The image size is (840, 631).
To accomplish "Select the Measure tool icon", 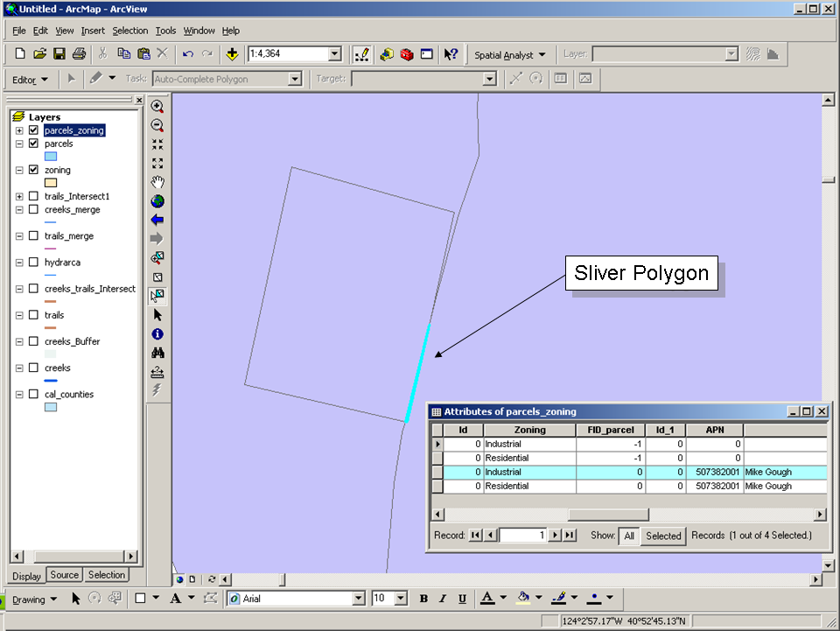I will pyautogui.click(x=157, y=371).
